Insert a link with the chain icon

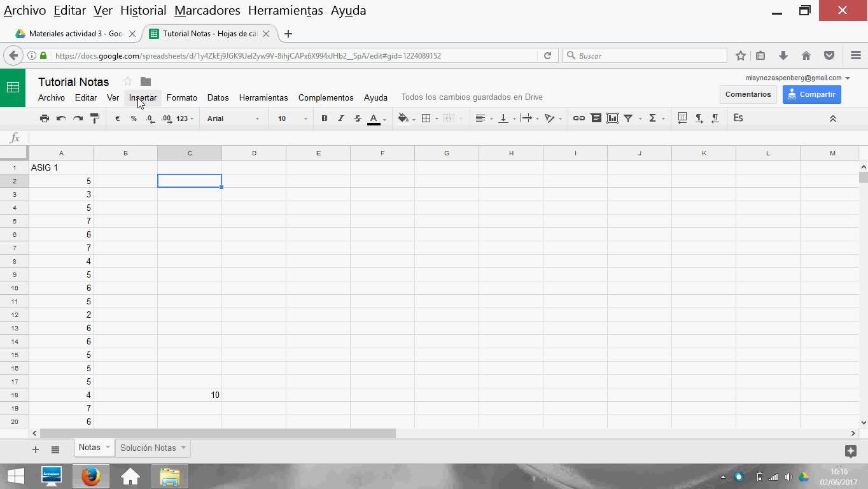pos(579,118)
